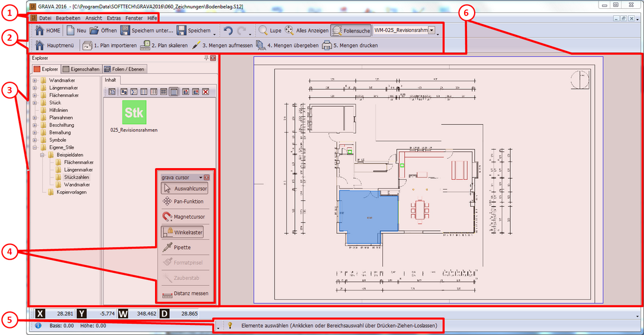Open the Bearbeiten menu
The image size is (644, 335).
[x=68, y=18]
